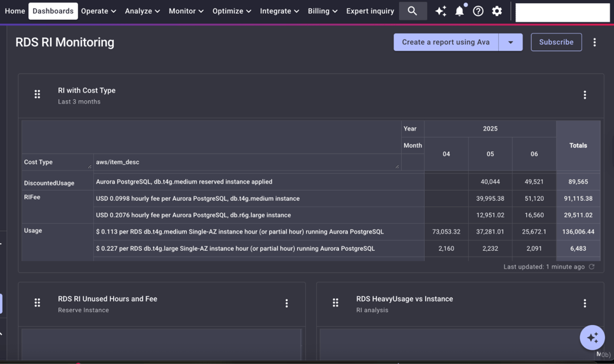Click the aws/item_desc column header

click(x=247, y=162)
